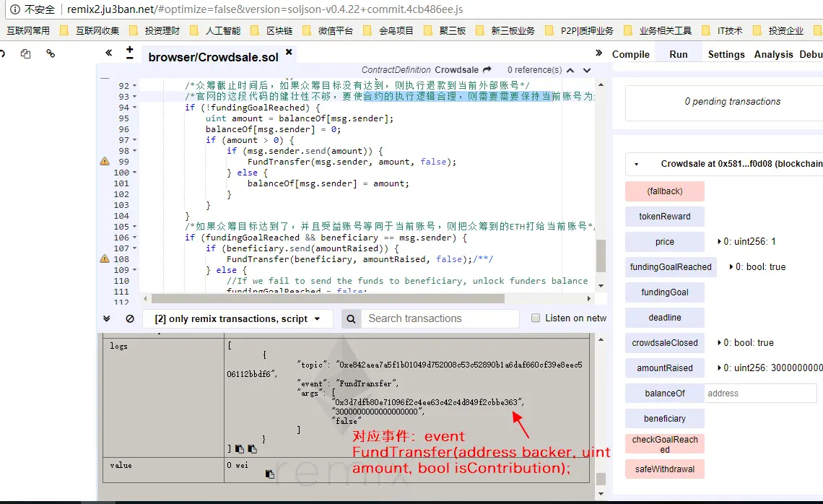Collapse the Crowdsale at 0x581 contract instance
Screen dimensions: 823x504
tap(636, 165)
